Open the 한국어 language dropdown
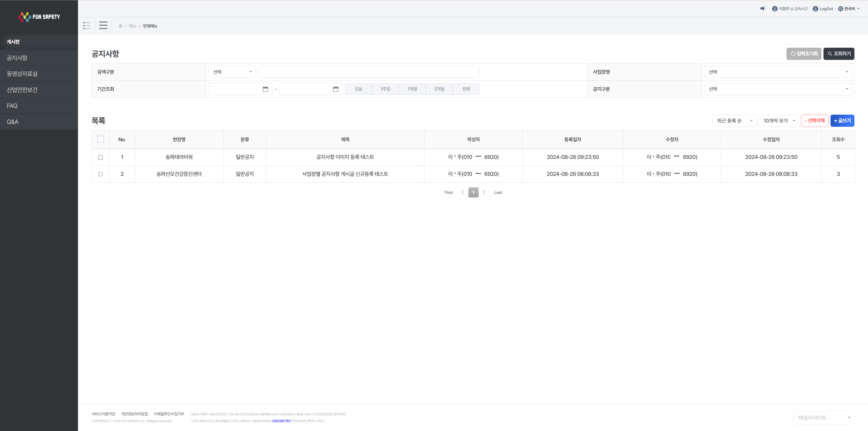868x431 pixels. tap(849, 9)
